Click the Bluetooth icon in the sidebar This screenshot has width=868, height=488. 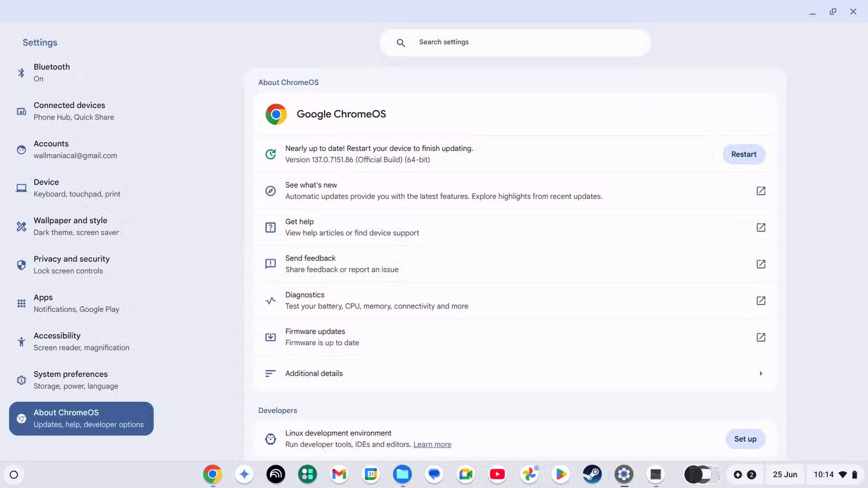click(x=21, y=73)
